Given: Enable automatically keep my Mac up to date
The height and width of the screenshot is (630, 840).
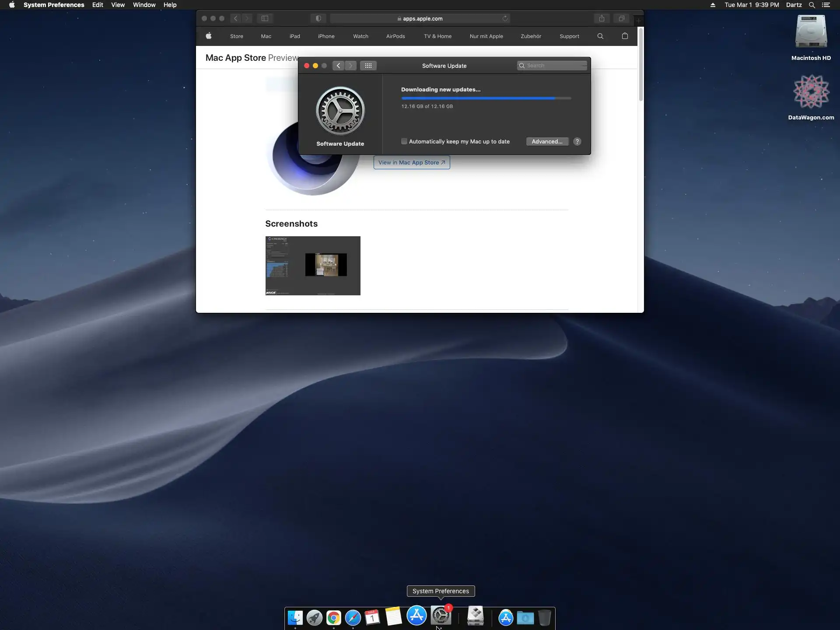Looking at the screenshot, I should click(404, 141).
